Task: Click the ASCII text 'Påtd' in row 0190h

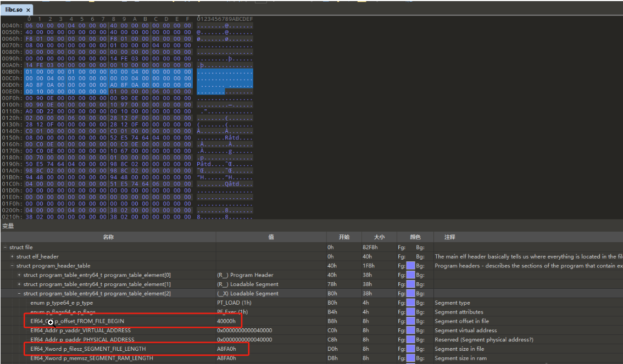Action: click(x=205, y=164)
